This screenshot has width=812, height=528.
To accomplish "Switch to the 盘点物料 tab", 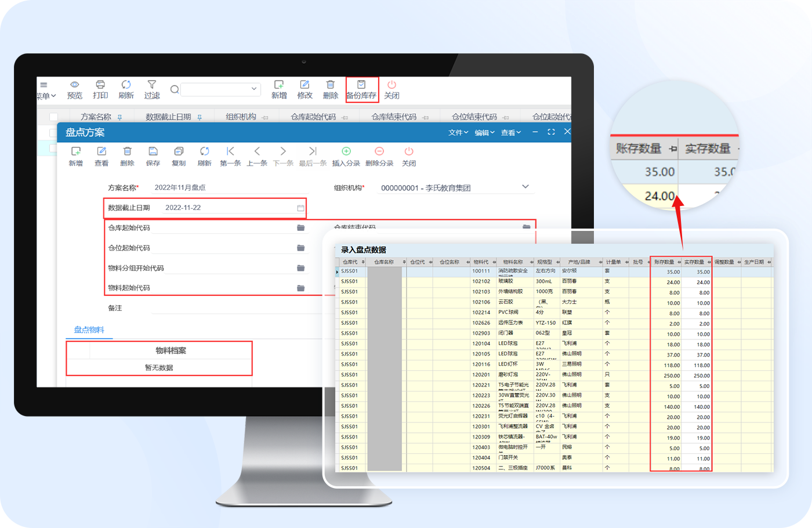I will [89, 330].
